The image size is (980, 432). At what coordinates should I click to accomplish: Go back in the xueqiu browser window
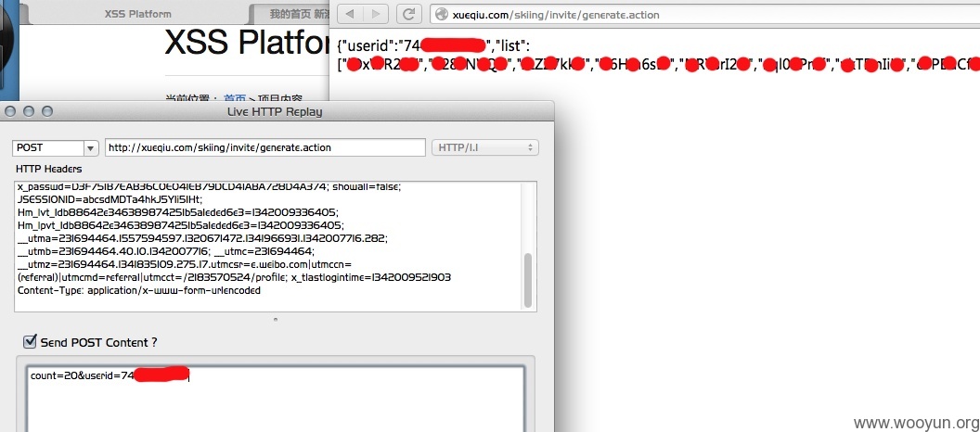click(350, 14)
